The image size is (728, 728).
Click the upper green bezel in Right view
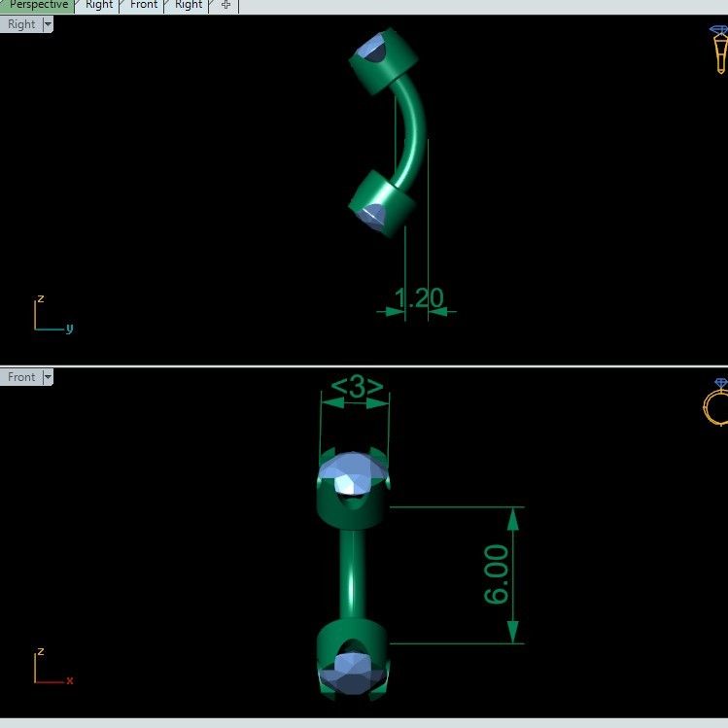388,67
